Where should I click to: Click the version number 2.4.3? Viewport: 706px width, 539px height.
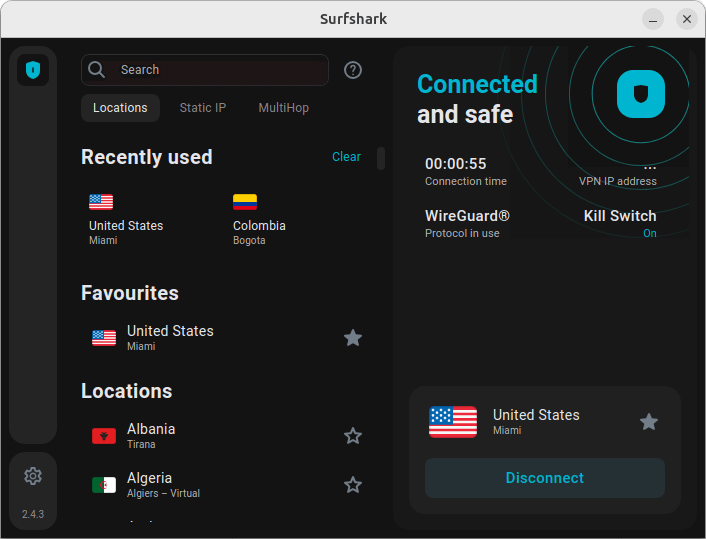pos(33,514)
